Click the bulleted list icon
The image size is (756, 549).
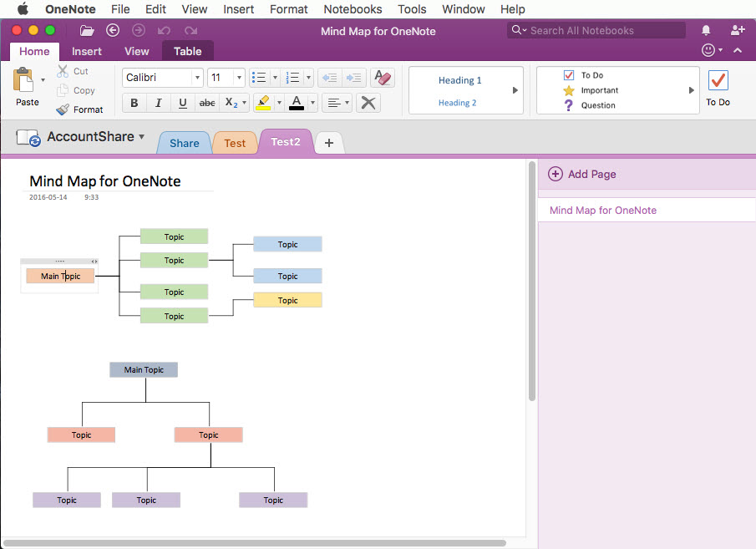[259, 78]
